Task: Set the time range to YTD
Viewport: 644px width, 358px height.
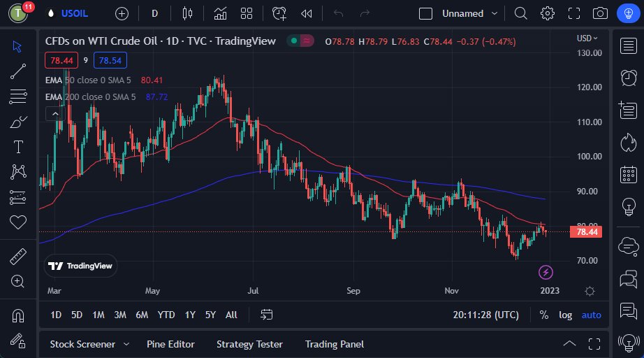Action: (x=166, y=315)
